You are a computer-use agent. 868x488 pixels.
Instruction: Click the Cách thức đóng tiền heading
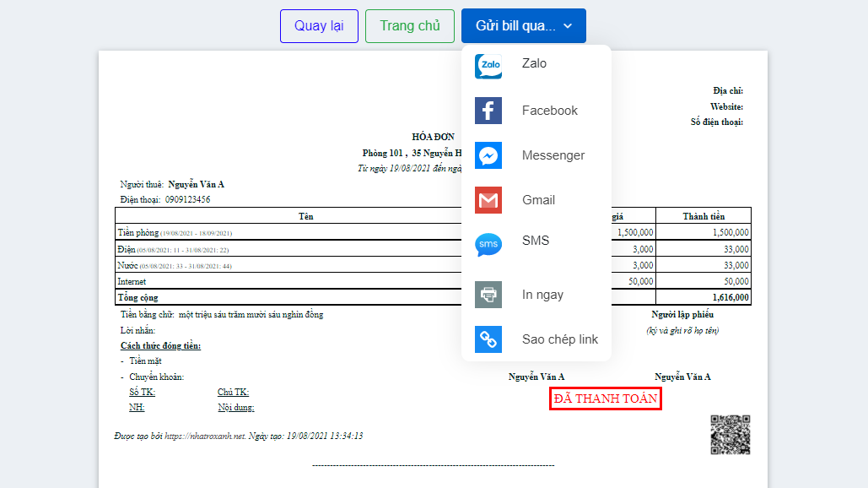coord(160,345)
